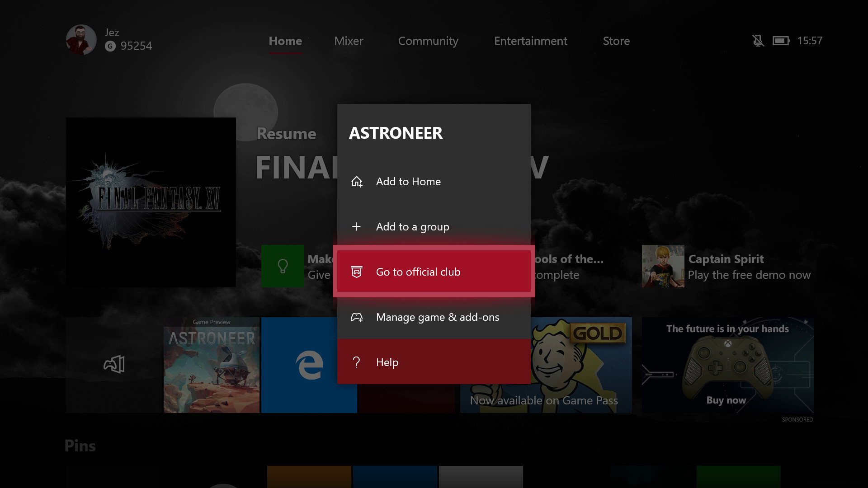Open the Astroneer game tile
Screen dimensions: 868x488
[x=212, y=365]
